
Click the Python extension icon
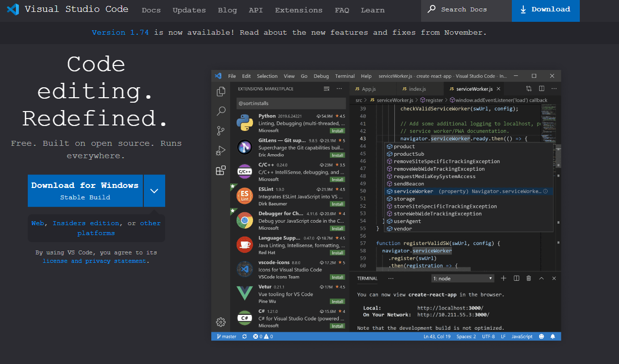click(x=245, y=122)
